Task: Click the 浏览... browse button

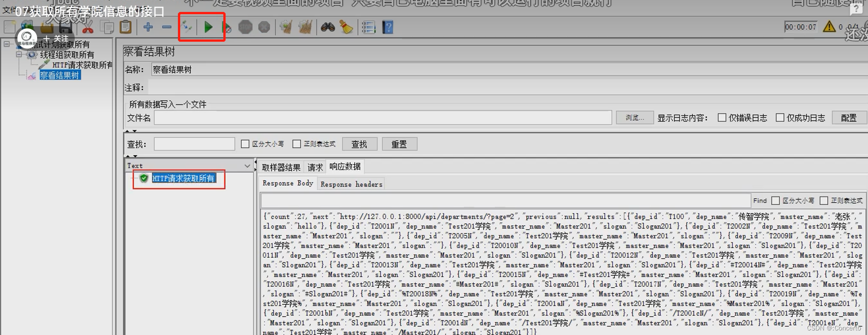Action: [x=635, y=118]
